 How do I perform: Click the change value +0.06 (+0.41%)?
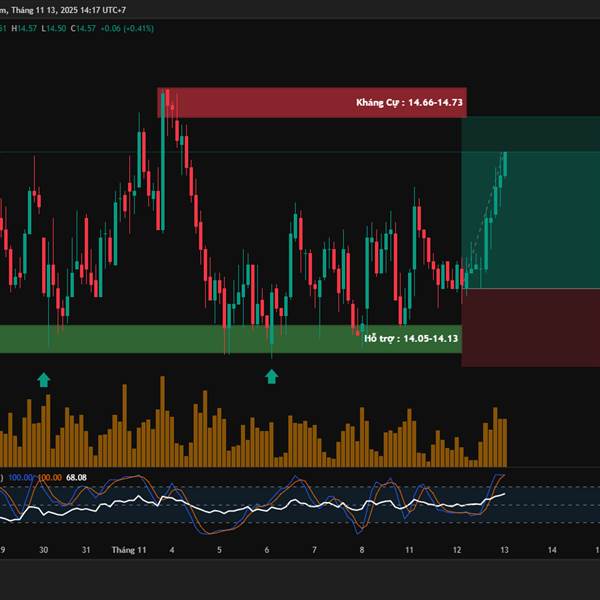point(127,28)
